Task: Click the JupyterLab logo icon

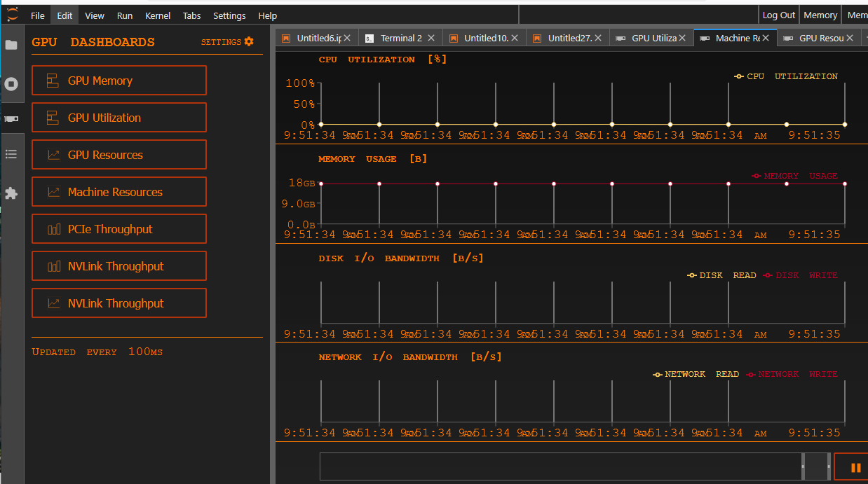Action: click(12, 14)
